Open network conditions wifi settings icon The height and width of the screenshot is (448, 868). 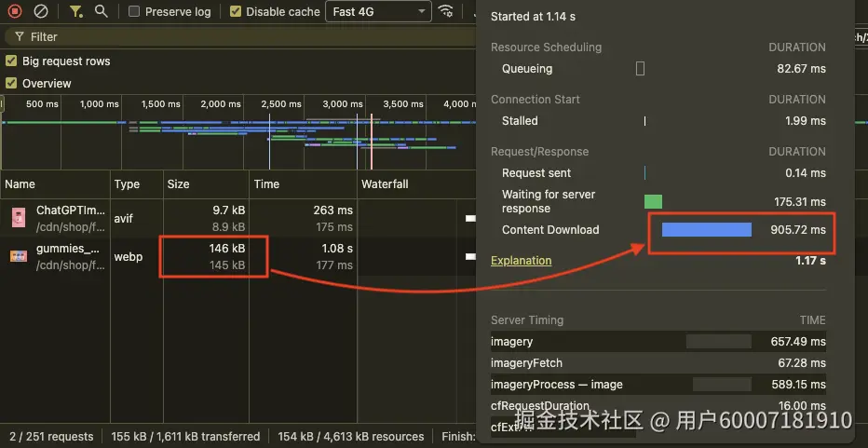coord(445,11)
